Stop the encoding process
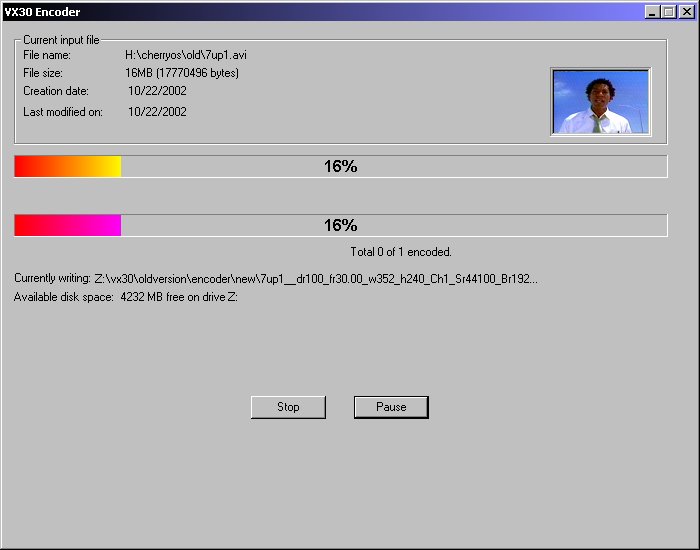 tap(288, 407)
